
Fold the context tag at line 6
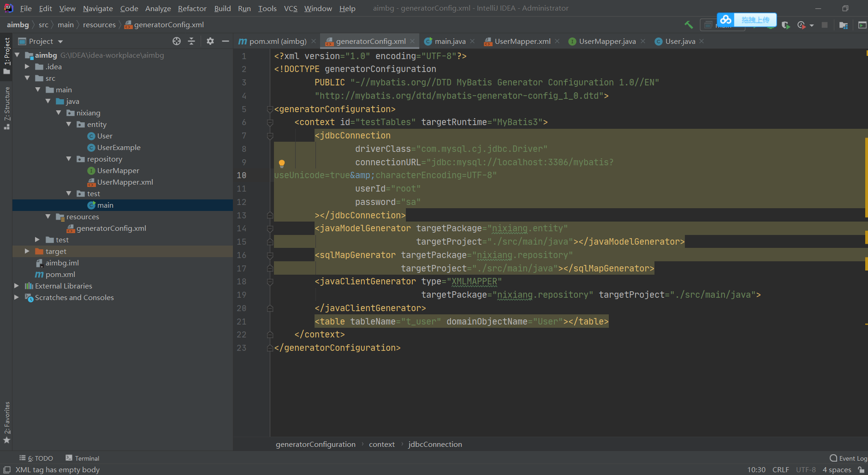pos(270,122)
